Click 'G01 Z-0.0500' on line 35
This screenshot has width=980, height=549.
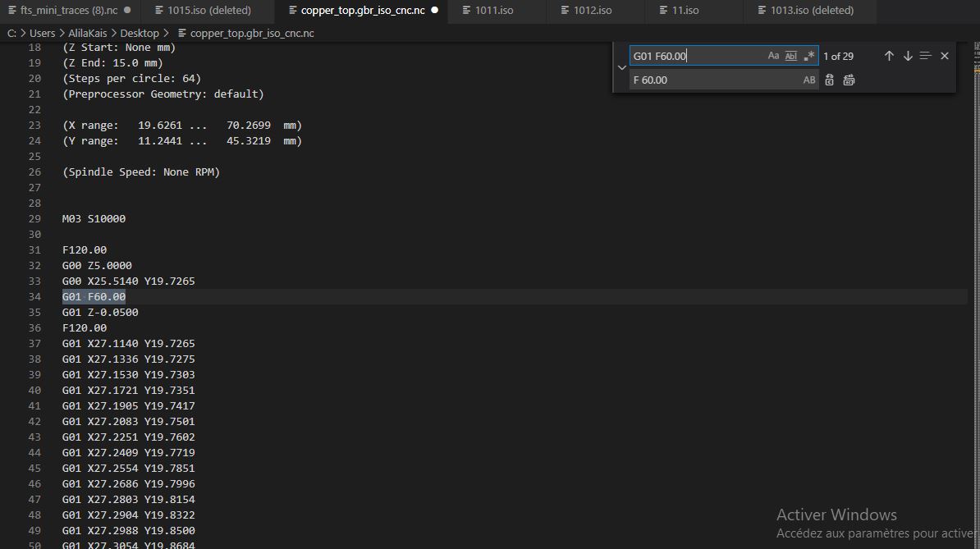100,313
